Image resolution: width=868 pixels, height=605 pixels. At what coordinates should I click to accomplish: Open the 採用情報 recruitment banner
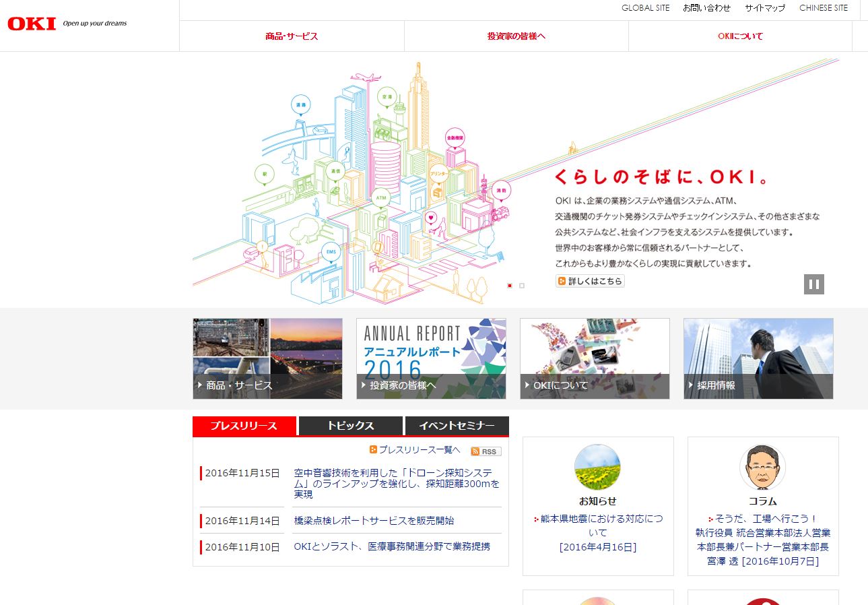click(758, 358)
